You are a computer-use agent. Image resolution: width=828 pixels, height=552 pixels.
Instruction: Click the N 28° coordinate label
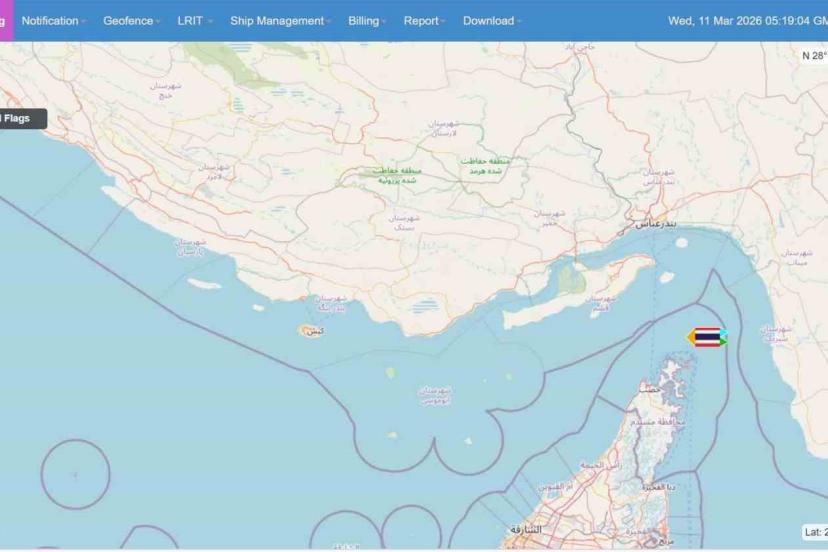click(814, 56)
